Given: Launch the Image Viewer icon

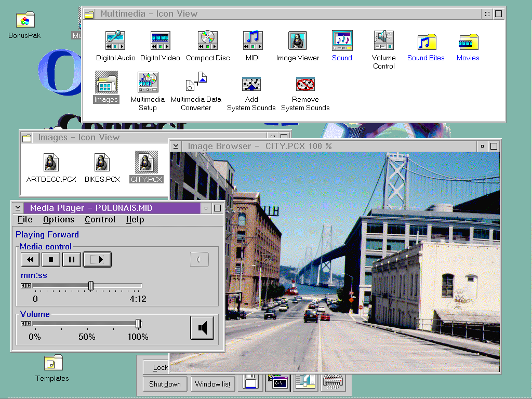Looking at the screenshot, I should (x=298, y=41).
